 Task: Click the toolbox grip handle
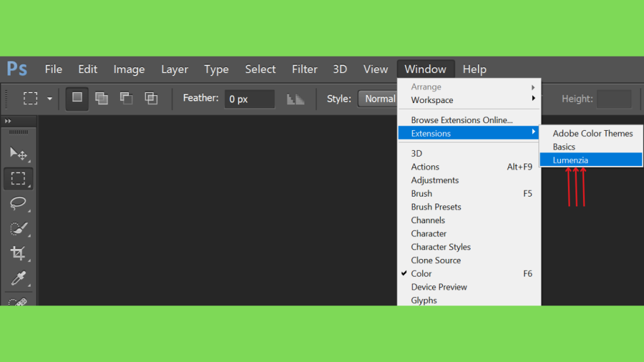tap(18, 132)
